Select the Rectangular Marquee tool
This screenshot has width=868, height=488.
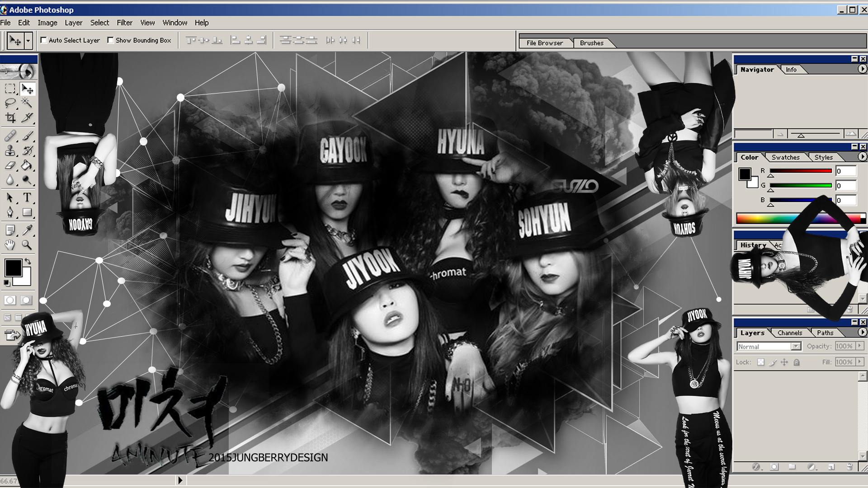click(x=10, y=89)
